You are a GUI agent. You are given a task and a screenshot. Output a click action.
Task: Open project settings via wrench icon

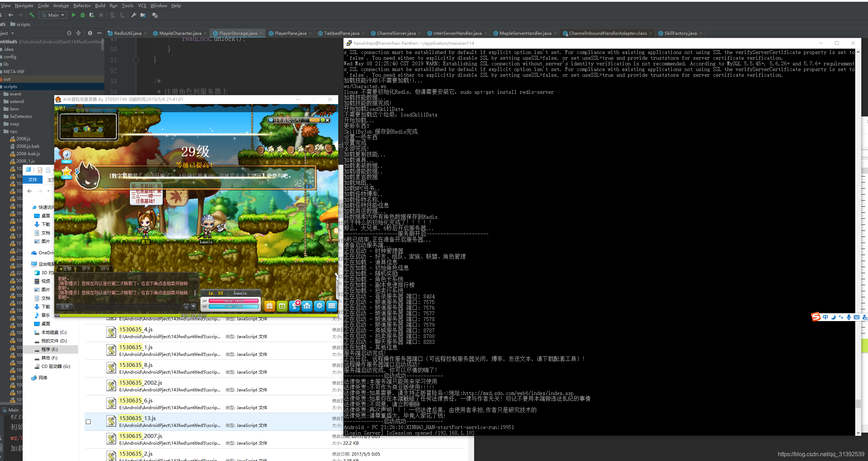coord(134,15)
